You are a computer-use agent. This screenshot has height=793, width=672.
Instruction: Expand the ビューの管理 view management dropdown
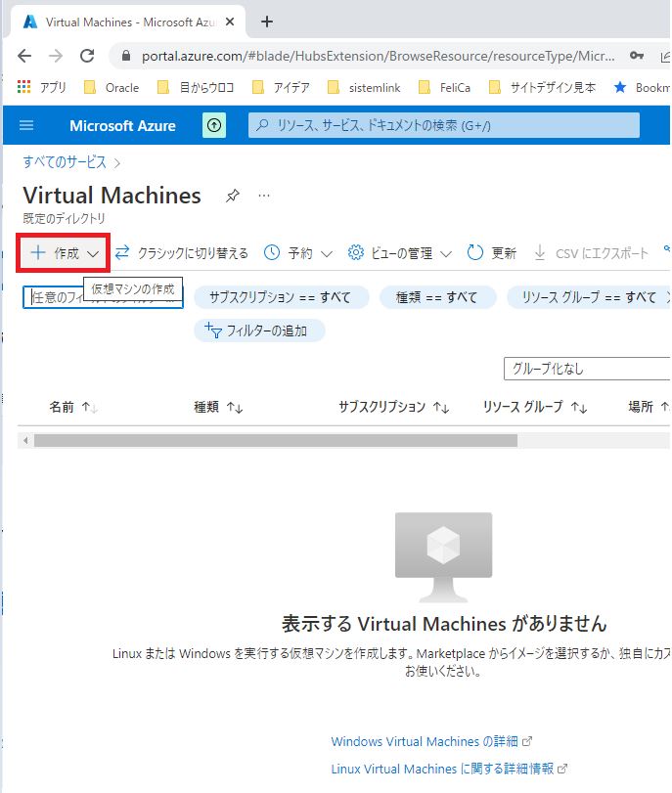[x=400, y=253]
